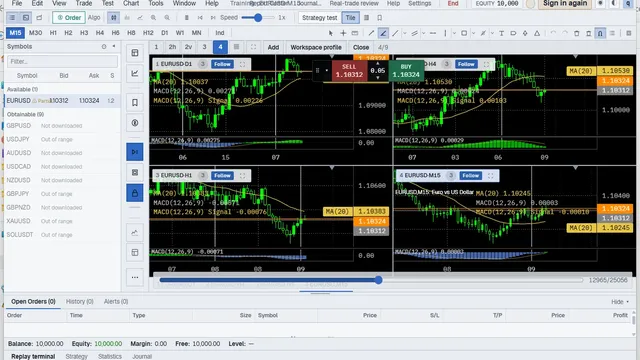Toggle Follow on EURUSD H4 chart
The image size is (640, 360).
tap(466, 64)
